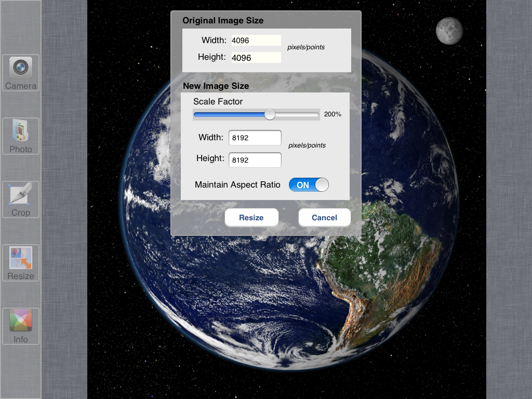The height and width of the screenshot is (399, 532).
Task: Click the Moon in the background image
Action: pos(449,31)
